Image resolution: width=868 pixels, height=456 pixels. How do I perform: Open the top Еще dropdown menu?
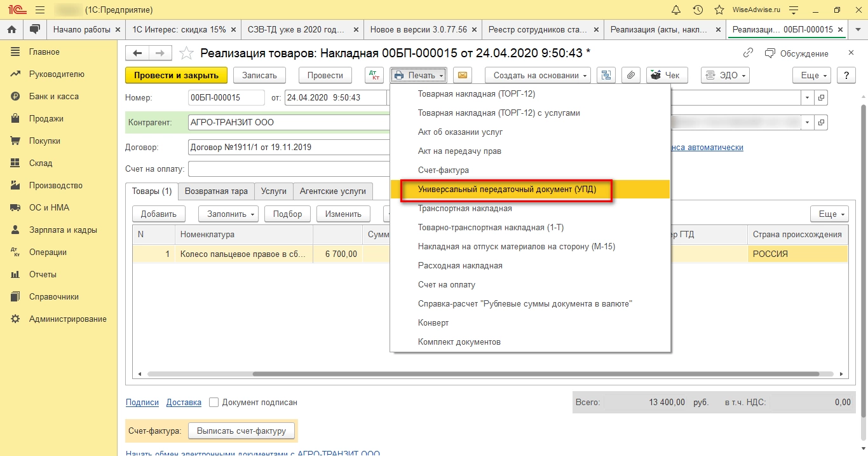pyautogui.click(x=812, y=75)
